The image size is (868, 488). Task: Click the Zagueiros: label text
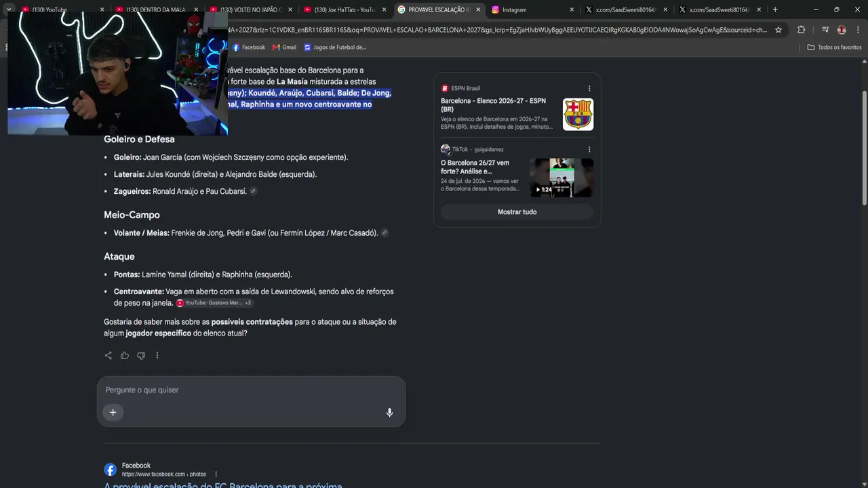132,192
